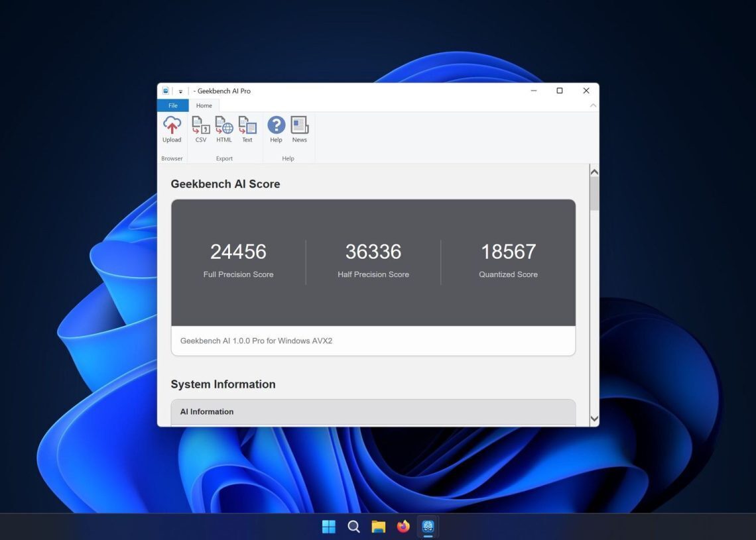756x540 pixels.
Task: Click the System Information heading
Action: pos(223,384)
